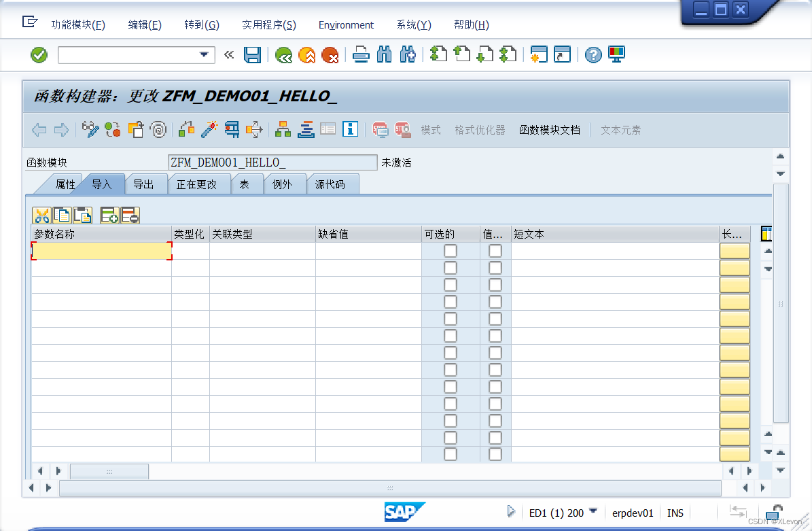Go to last page icon
Viewport: 812px width, 531px height.
(x=508, y=54)
